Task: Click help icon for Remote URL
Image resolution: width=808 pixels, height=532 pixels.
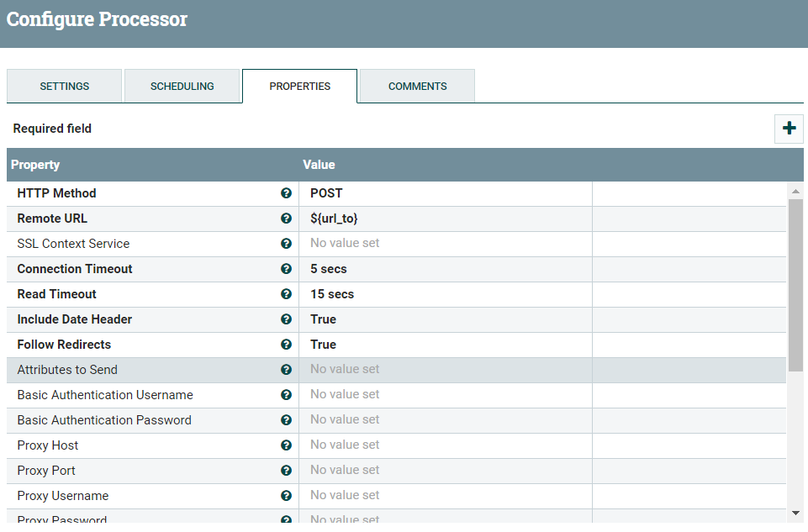Action: 286,219
